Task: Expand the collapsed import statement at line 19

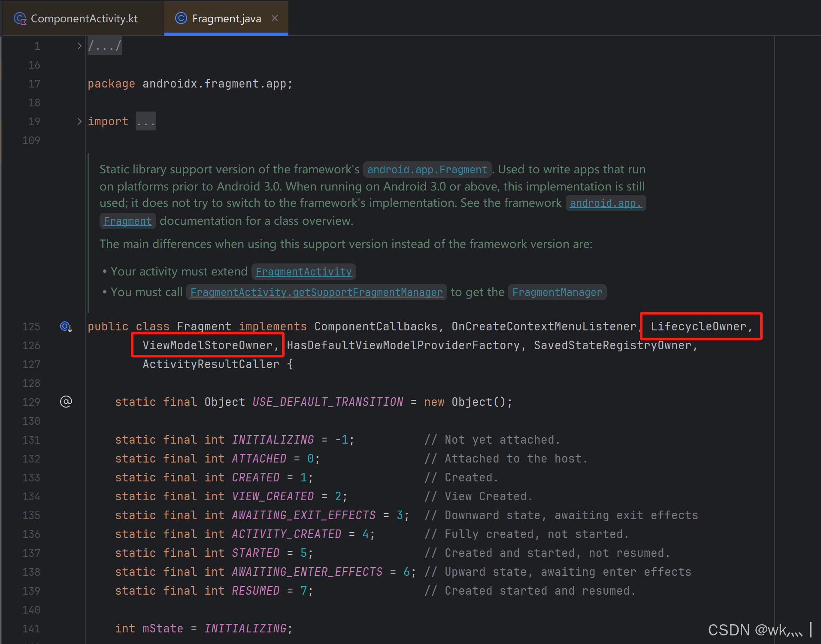Action: [145, 121]
